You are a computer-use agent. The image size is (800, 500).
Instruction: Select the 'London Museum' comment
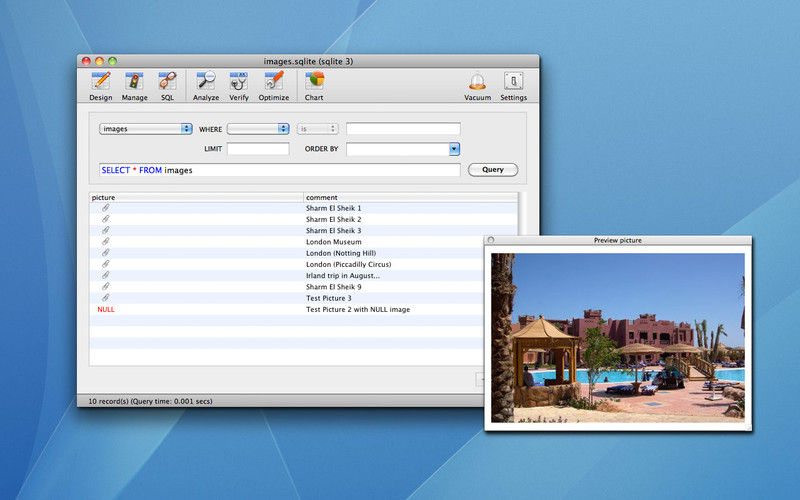[334, 242]
